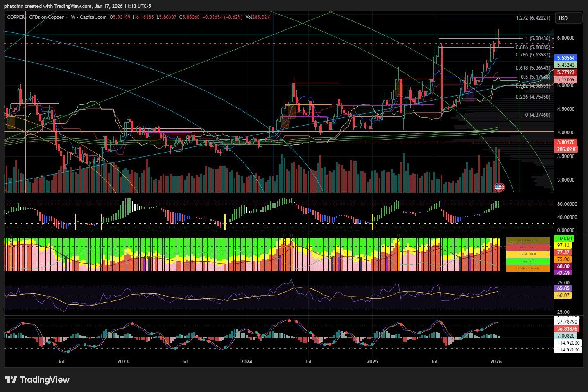Click the MCDX Plus 12 table header
The height and width of the screenshot is (392, 588).
pos(527,240)
